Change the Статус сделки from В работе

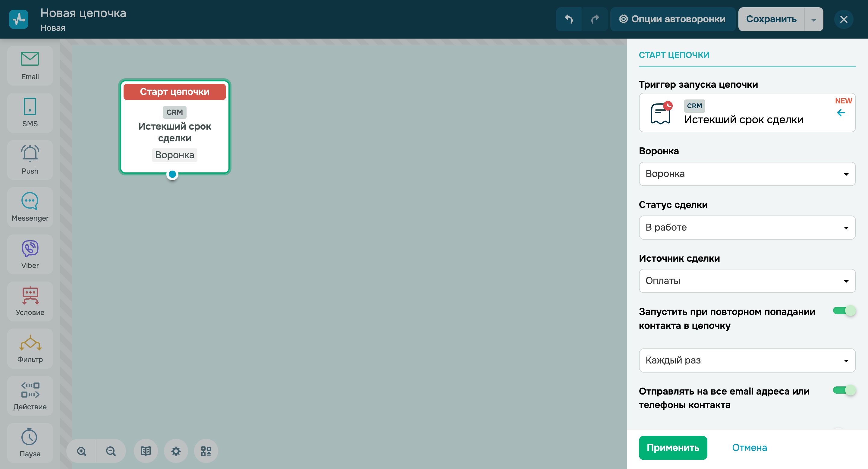(x=747, y=228)
